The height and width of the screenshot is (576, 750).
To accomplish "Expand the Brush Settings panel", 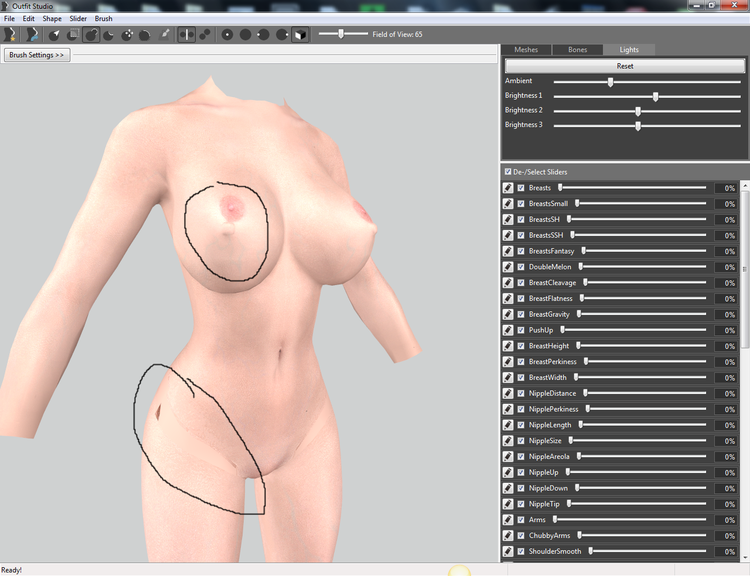I will pos(37,55).
